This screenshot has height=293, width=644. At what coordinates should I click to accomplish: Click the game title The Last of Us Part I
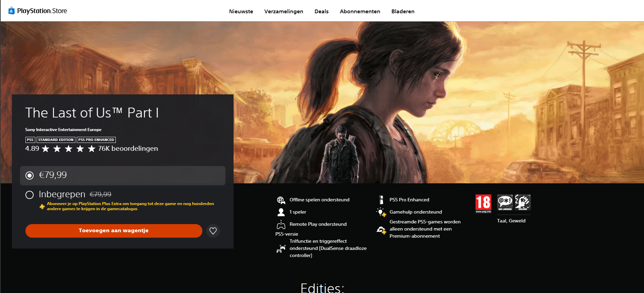(x=92, y=113)
